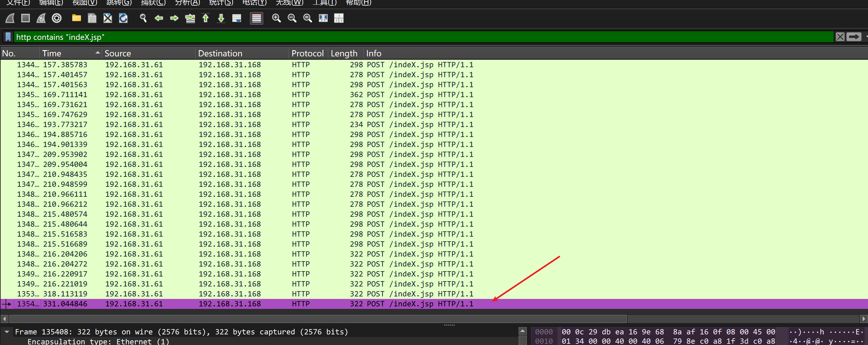This screenshot has height=345, width=868.
Task: Go to the first packet arrow icon
Action: pos(206,18)
